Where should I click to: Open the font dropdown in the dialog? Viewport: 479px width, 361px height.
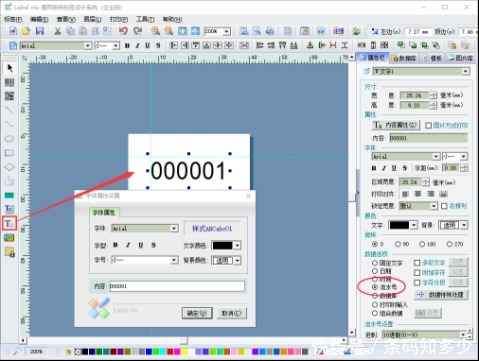point(174,228)
